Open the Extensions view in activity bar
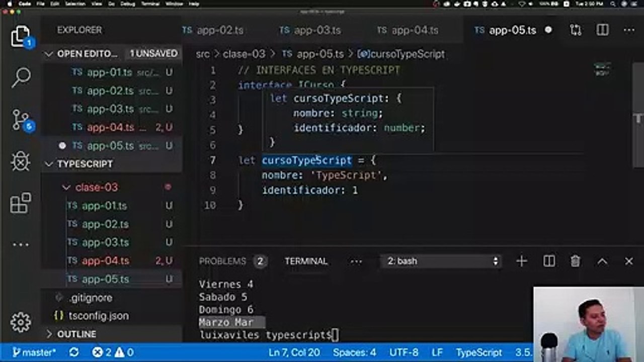The width and height of the screenshot is (644, 362). (x=21, y=203)
